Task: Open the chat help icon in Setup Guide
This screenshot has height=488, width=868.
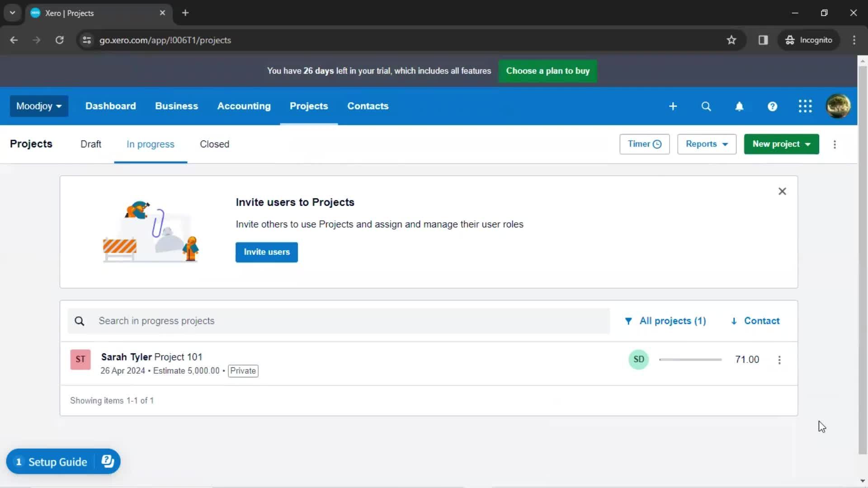Action: [108, 461]
